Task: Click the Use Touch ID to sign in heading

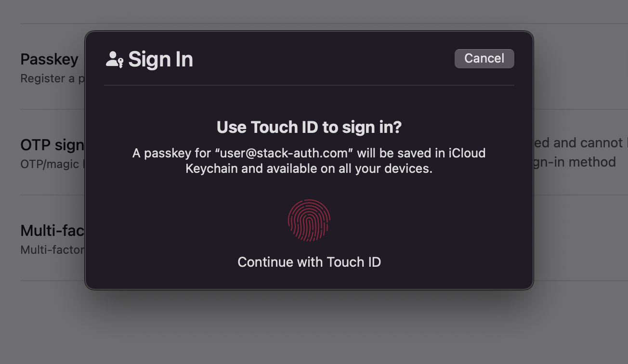Action: (x=309, y=127)
